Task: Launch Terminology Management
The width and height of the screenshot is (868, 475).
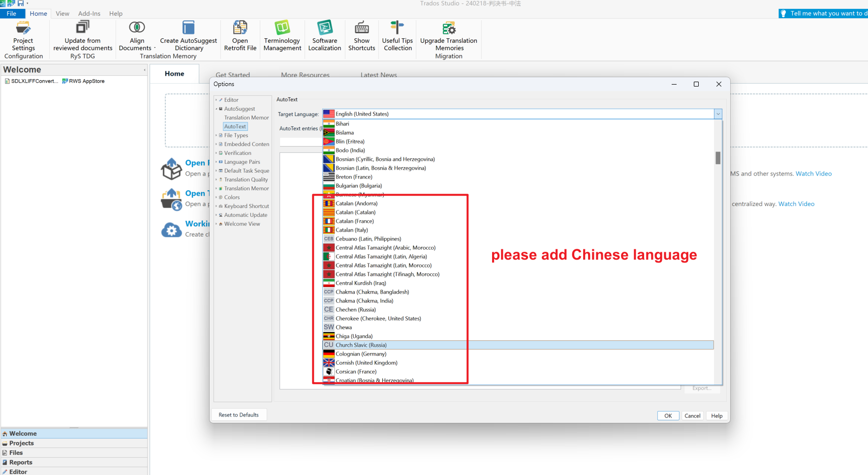Action: 282,36
